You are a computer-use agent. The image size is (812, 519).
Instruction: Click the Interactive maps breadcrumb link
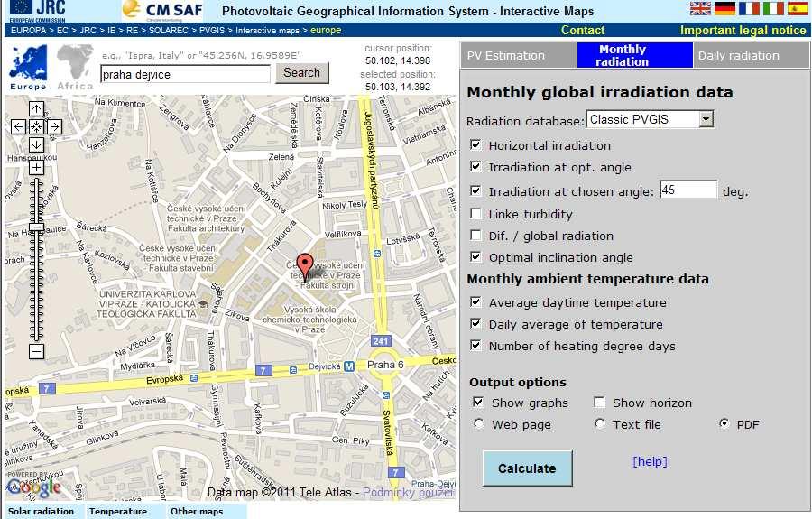pyautogui.click(x=267, y=30)
